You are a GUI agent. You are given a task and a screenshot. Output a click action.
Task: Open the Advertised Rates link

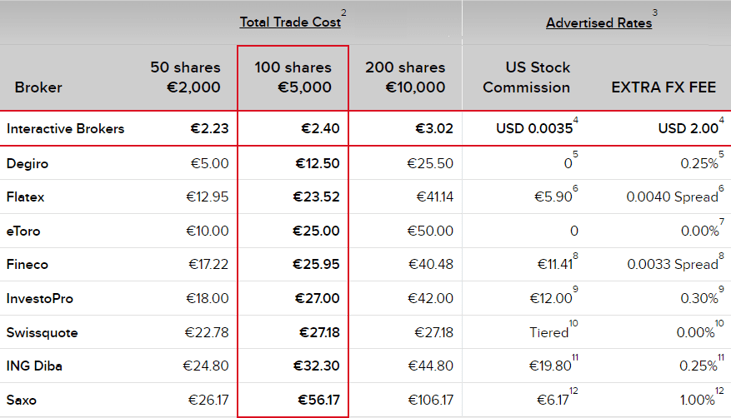pyautogui.click(x=599, y=22)
